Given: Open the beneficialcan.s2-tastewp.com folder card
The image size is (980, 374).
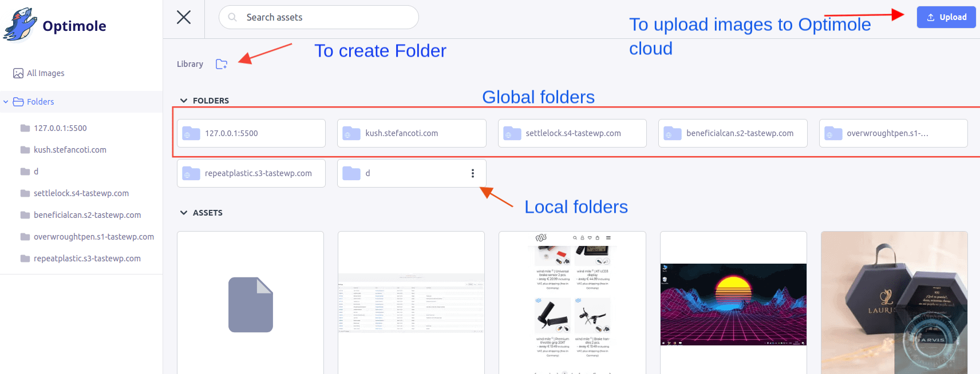Looking at the screenshot, I should click(x=732, y=133).
